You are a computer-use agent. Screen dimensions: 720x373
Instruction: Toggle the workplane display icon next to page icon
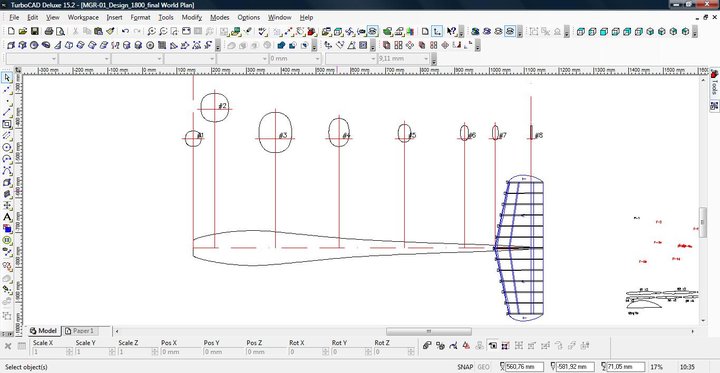coord(437,31)
